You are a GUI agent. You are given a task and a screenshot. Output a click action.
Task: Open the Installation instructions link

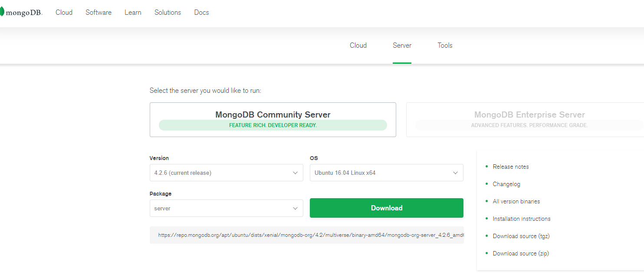tap(522, 219)
